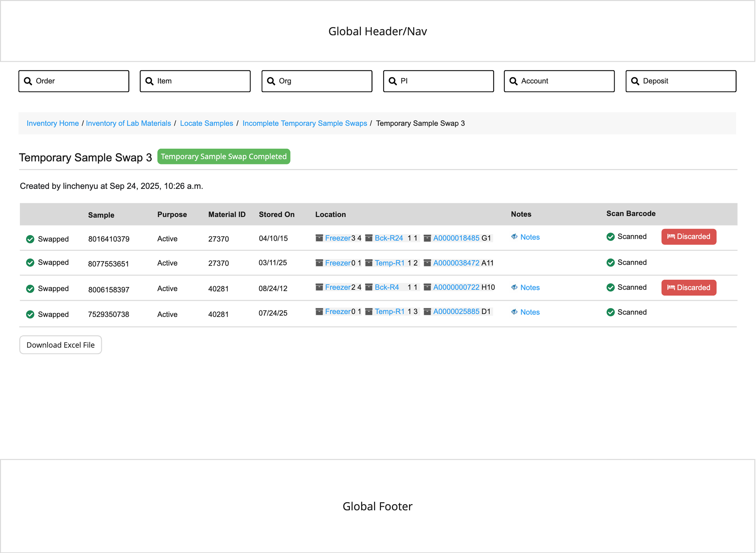756x553 pixels.
Task: Click the magnifier icon in Order search
Action: tap(28, 81)
